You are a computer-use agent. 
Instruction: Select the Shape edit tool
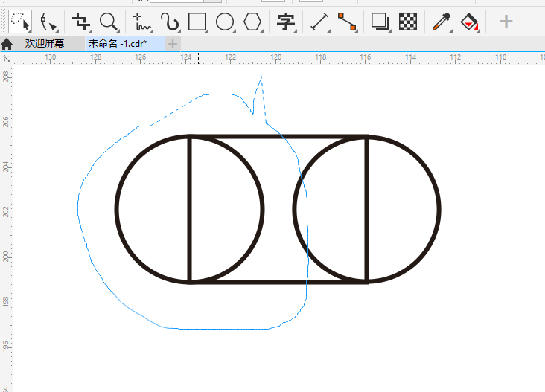click(48, 22)
